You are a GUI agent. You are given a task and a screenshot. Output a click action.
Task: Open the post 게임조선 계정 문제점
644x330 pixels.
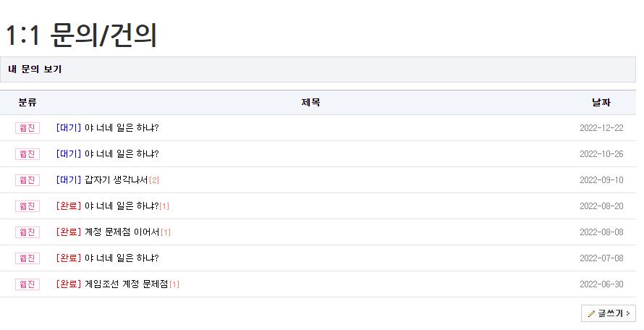coord(126,284)
